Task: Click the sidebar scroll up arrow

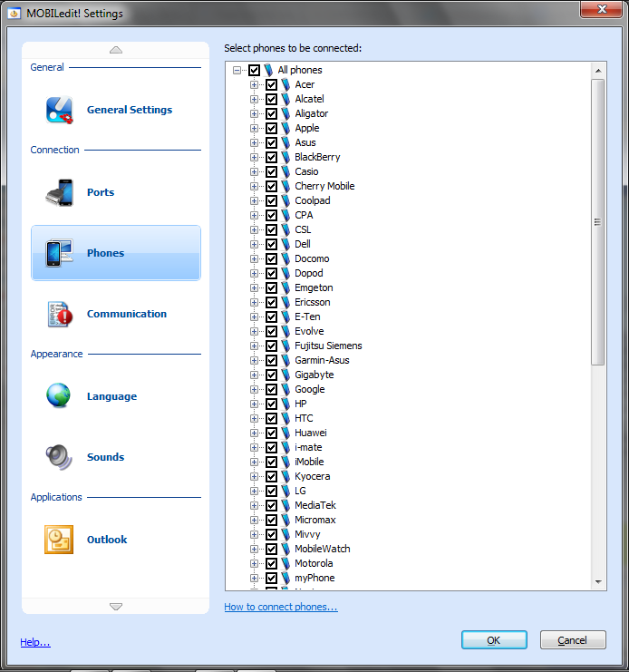Action: click(116, 50)
